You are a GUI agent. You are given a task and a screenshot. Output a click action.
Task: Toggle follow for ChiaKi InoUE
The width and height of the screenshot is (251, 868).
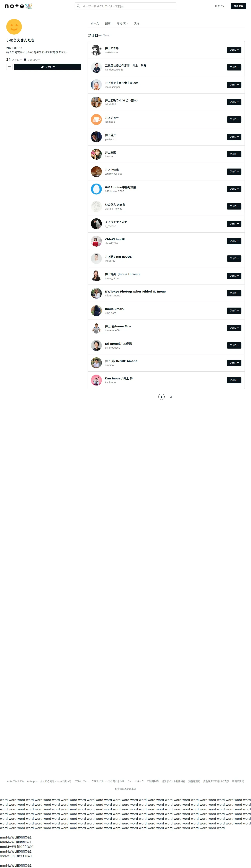pos(234,241)
